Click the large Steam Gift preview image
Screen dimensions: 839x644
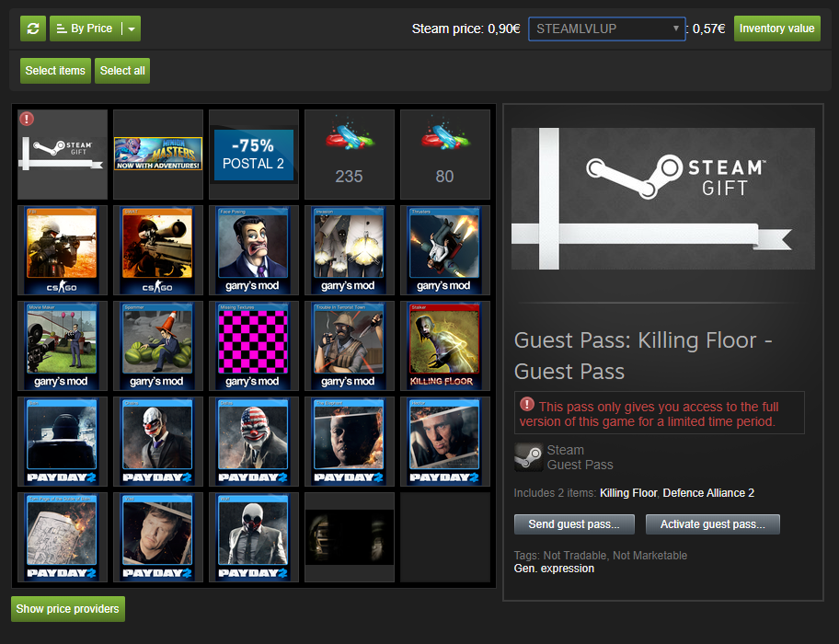click(663, 199)
